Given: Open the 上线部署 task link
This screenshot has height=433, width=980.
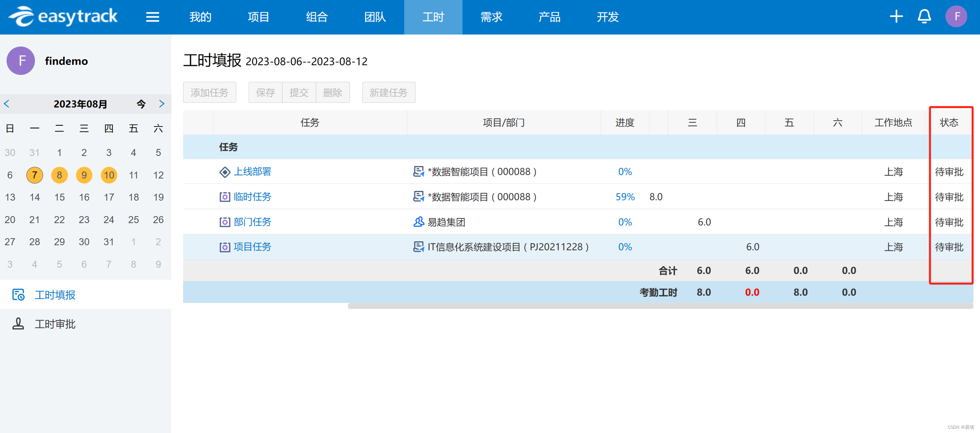Looking at the screenshot, I should point(253,171).
